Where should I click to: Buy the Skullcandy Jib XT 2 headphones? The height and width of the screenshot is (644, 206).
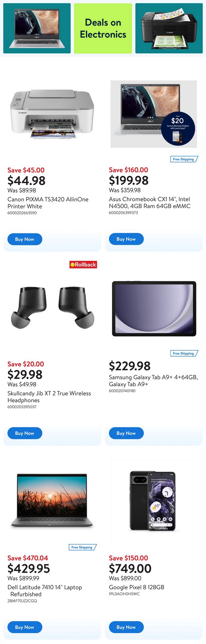[25, 433]
